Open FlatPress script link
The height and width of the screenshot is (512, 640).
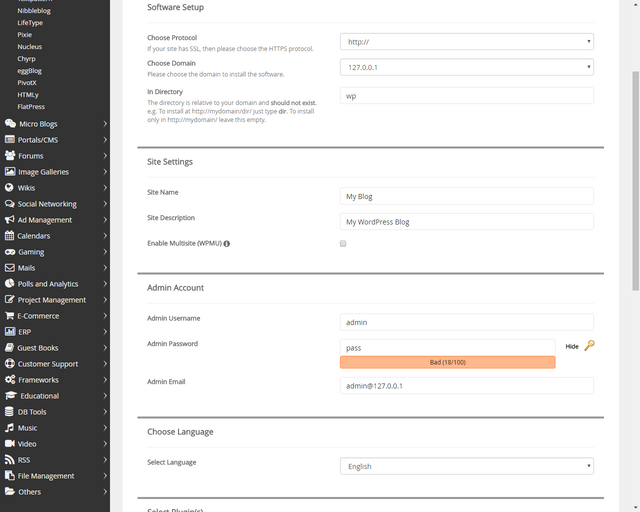coord(31,107)
